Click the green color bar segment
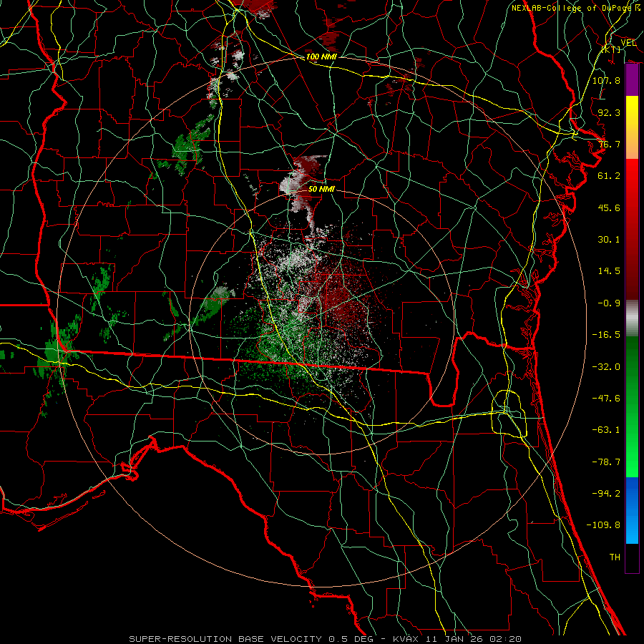 [x=632, y=406]
